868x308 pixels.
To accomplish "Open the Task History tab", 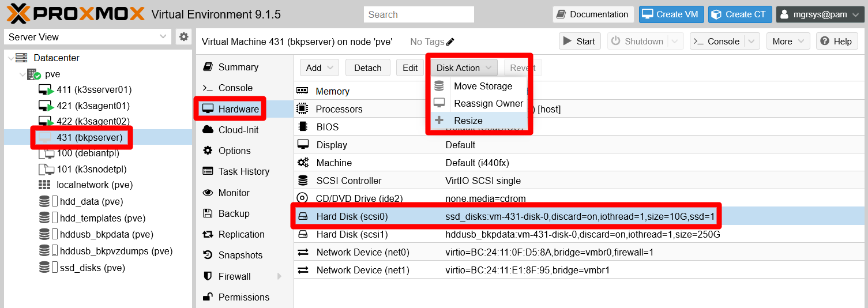I will [x=245, y=171].
